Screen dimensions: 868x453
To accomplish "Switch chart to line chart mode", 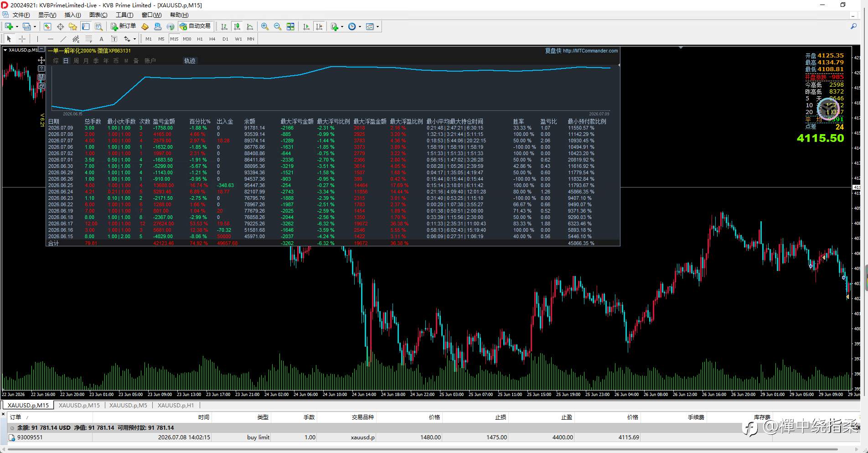I will [x=249, y=26].
